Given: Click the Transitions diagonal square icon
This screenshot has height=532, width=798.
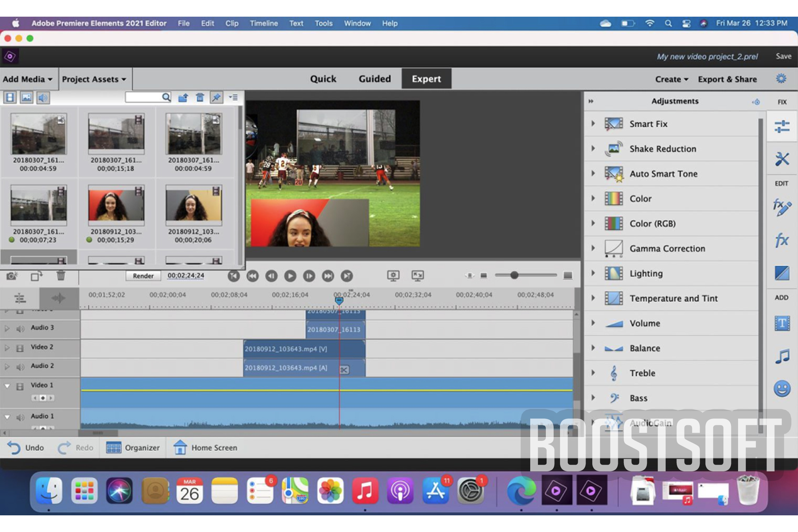Looking at the screenshot, I should (782, 273).
